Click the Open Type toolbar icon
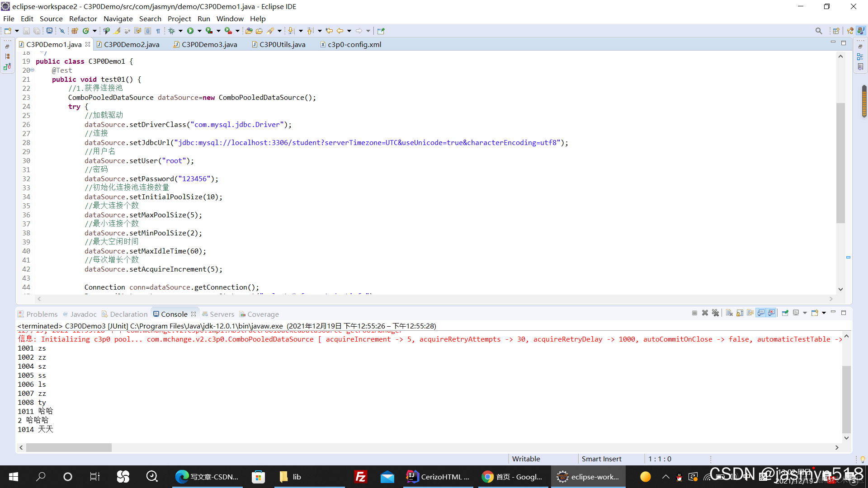This screenshot has width=868, height=488. [75, 31]
